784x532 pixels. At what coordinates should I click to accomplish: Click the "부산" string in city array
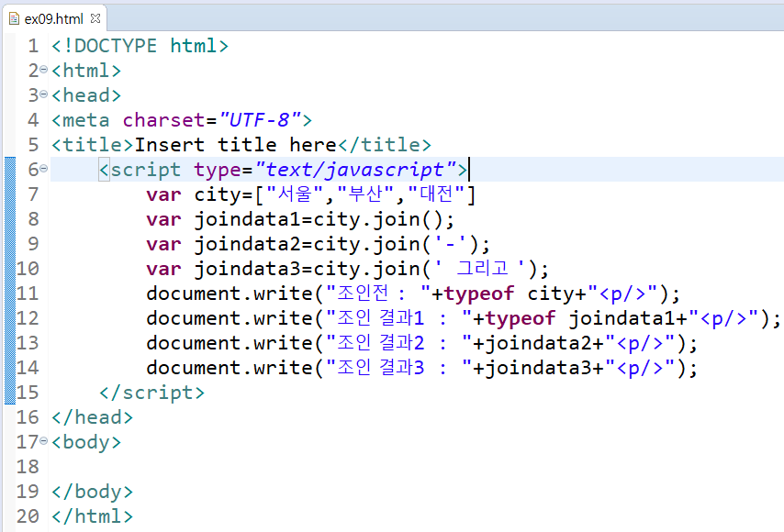[x=365, y=194]
